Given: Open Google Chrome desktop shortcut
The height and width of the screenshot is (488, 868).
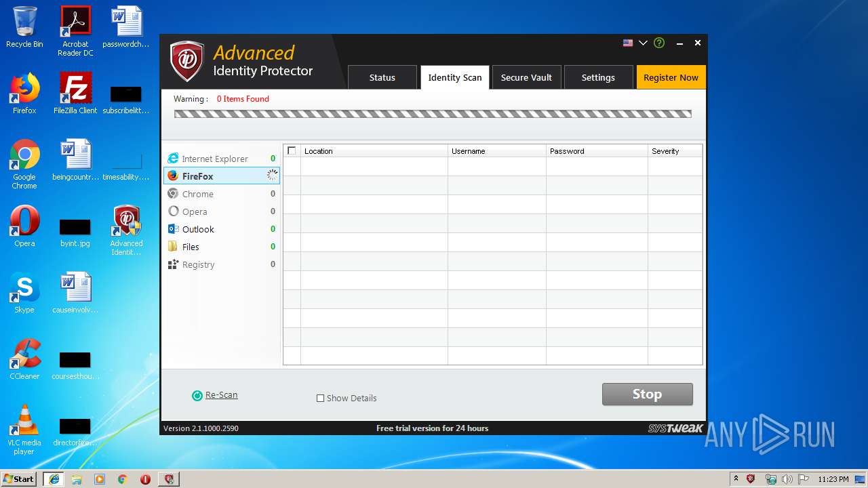Looking at the screenshot, I should click(x=24, y=164).
